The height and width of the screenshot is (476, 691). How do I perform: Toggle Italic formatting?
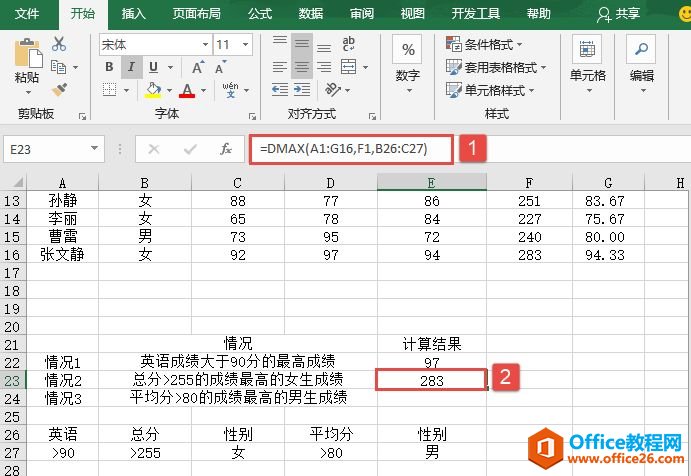click(x=131, y=67)
